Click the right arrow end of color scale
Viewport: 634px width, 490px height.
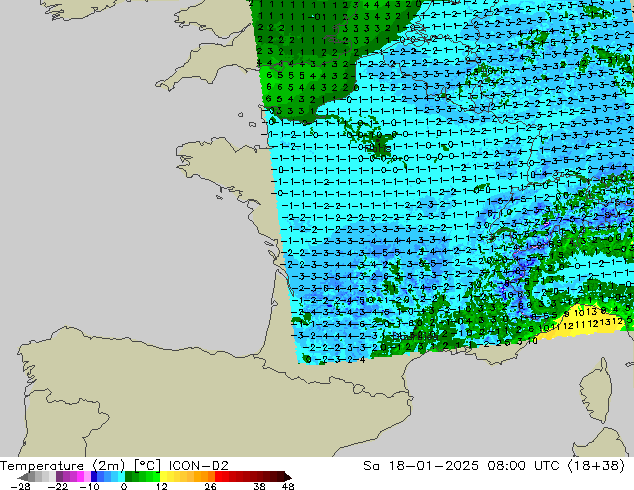point(288,476)
